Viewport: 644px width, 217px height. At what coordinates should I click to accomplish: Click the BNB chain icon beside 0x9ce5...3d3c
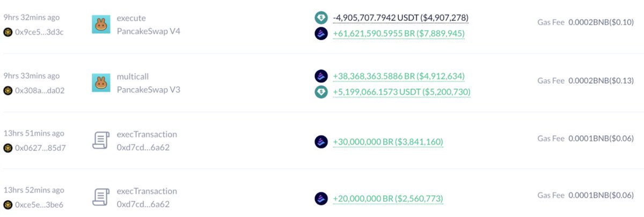(x=8, y=32)
